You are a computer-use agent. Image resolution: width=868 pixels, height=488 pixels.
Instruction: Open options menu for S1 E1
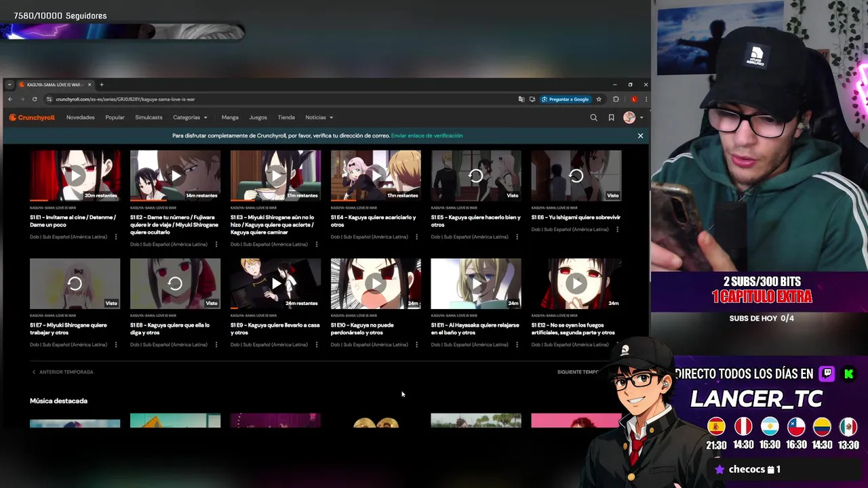click(116, 237)
